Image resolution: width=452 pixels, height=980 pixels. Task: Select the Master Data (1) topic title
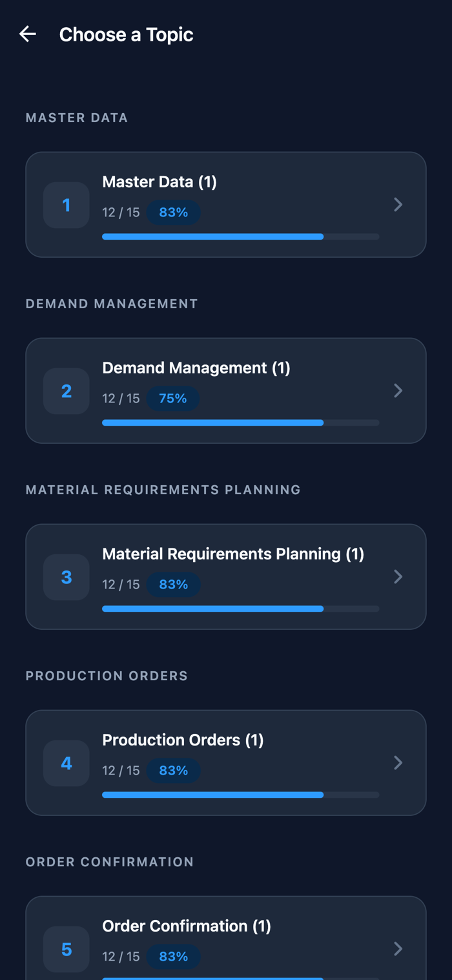pos(159,182)
